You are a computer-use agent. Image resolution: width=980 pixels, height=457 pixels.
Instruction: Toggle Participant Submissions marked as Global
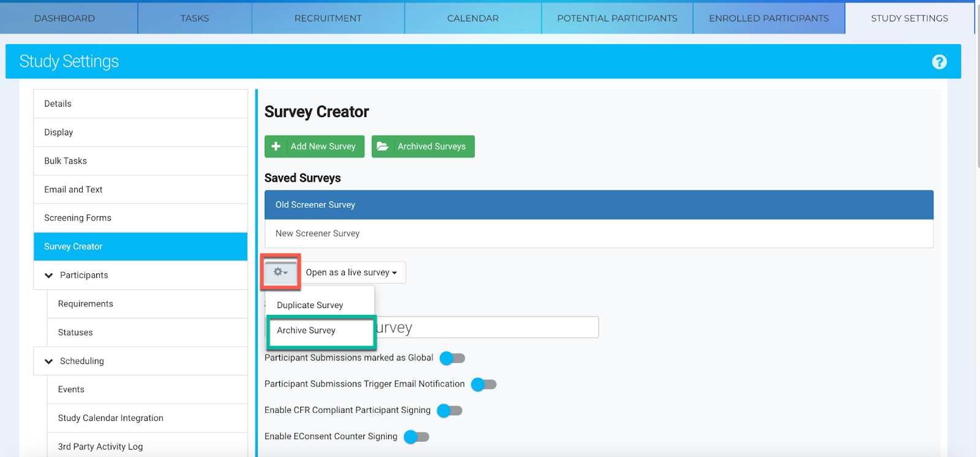pos(452,358)
